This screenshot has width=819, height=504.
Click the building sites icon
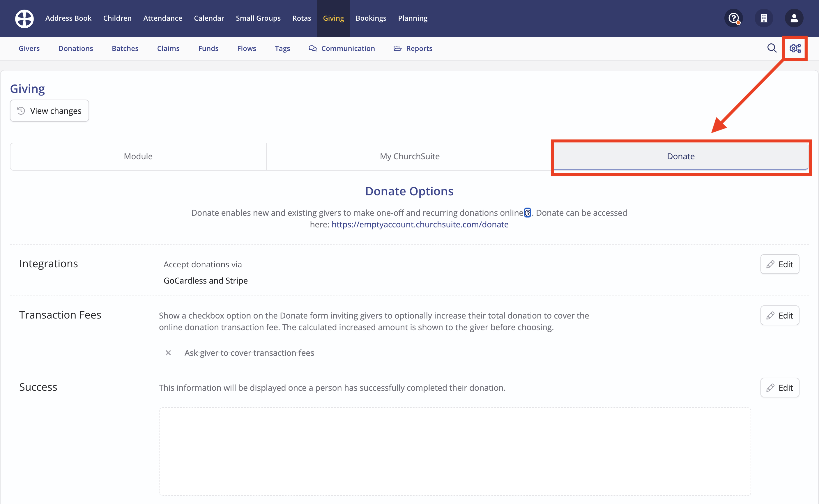coord(764,18)
